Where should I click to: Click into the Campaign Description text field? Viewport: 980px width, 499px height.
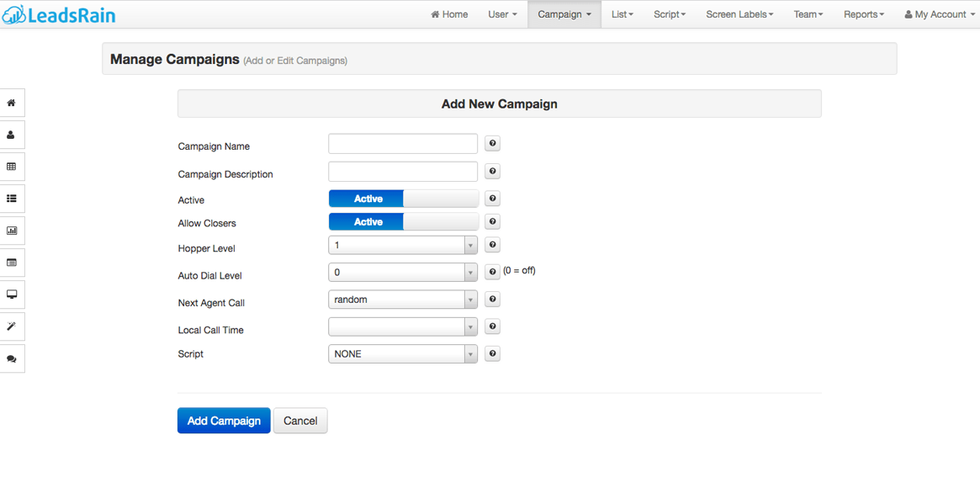click(x=403, y=172)
